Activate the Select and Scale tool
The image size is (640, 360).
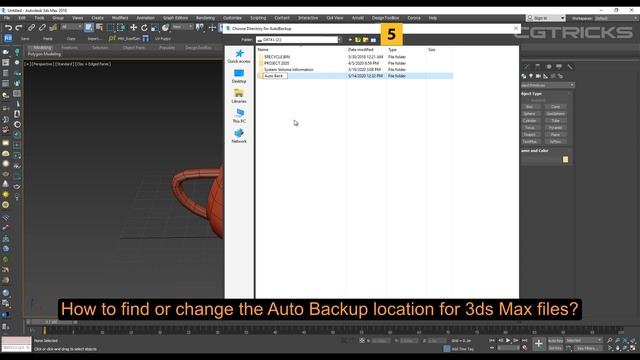pos(155,28)
